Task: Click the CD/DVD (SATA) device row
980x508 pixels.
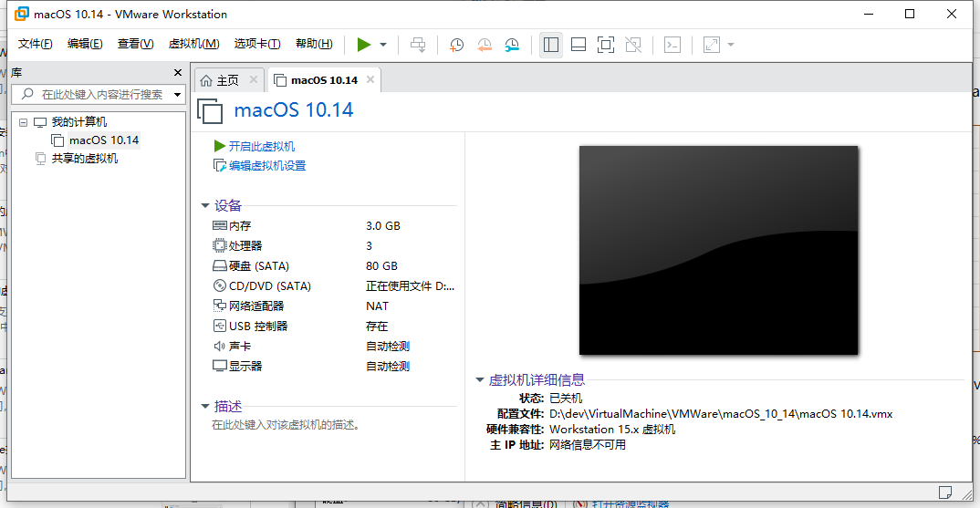Action: coord(334,285)
